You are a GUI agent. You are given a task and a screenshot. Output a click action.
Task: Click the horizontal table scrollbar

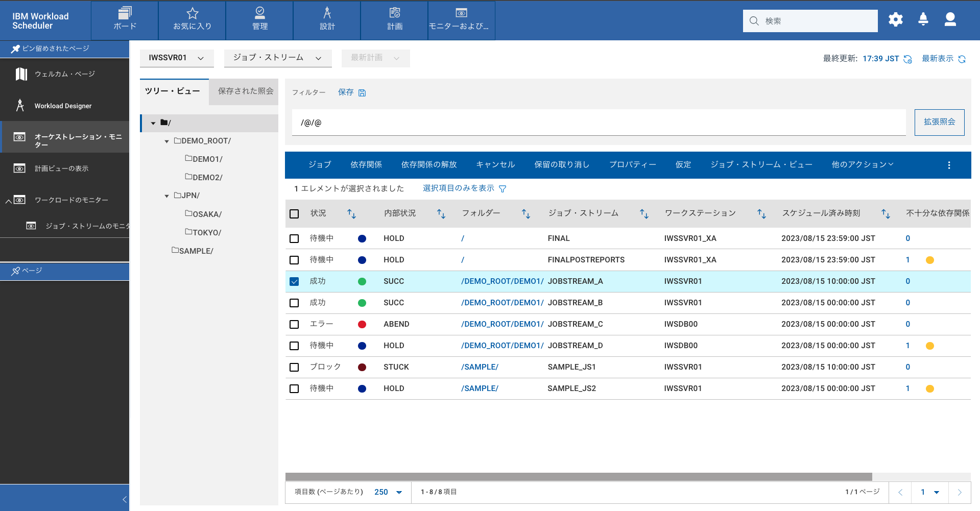coord(579,477)
